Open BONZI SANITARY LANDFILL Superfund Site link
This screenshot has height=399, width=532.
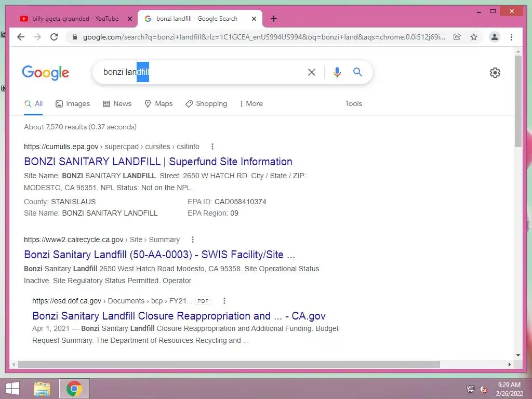(x=158, y=162)
